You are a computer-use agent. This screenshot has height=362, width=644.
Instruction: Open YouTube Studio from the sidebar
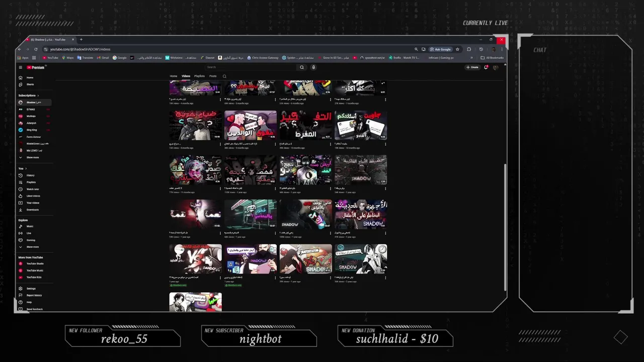click(34, 263)
